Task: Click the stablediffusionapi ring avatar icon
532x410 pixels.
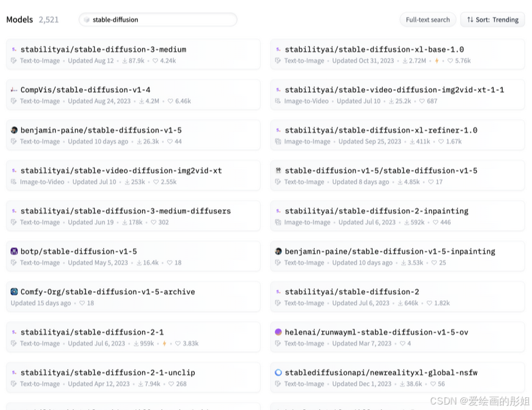Action: (278, 372)
